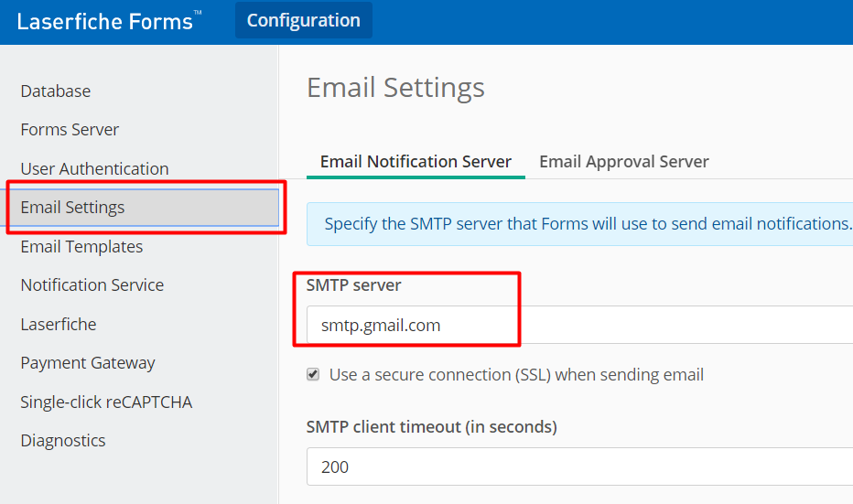Click the SMTP client timeout field
Image resolution: width=853 pixels, height=504 pixels.
(x=580, y=466)
